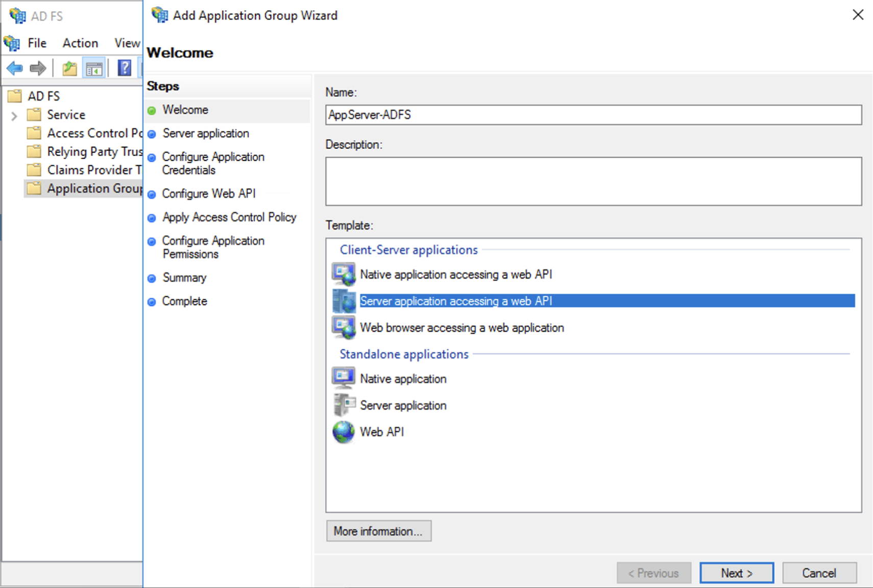873x588 pixels.
Task: Toggle the Show/Hide console tree icon
Action: point(94,68)
